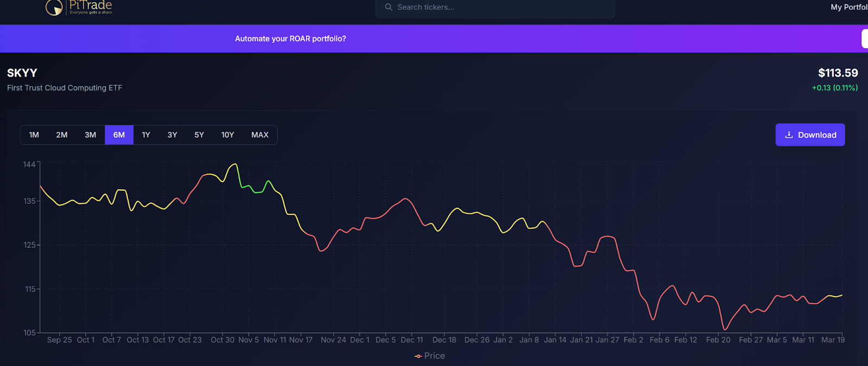The height and width of the screenshot is (366, 868).
Task: Select the 5Y time range
Action: pyautogui.click(x=199, y=134)
